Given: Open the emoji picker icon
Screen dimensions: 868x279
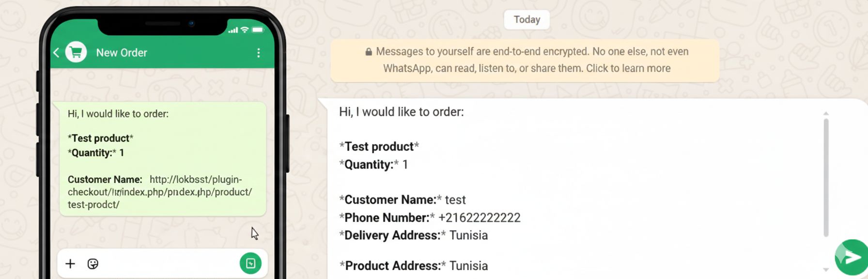Looking at the screenshot, I should tap(93, 263).
